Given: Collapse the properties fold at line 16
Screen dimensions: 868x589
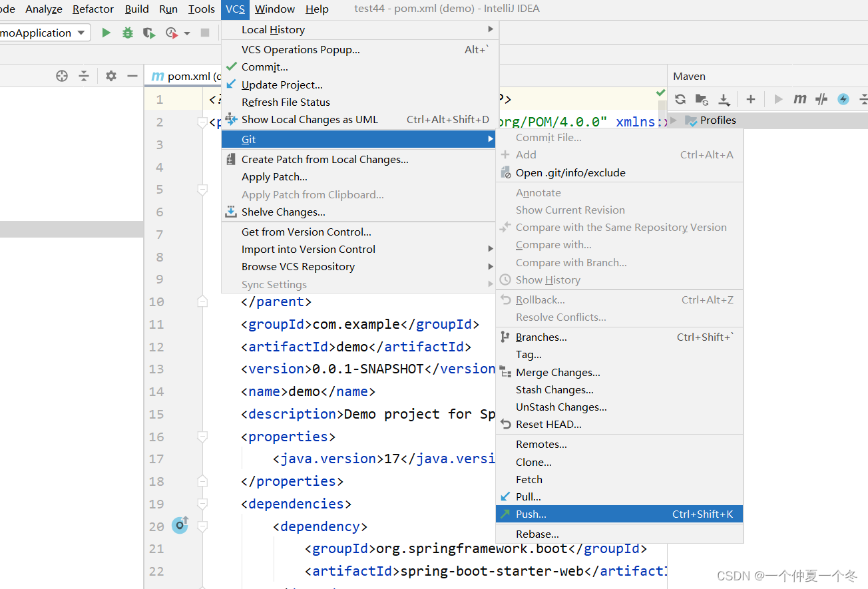Looking at the screenshot, I should coord(202,437).
